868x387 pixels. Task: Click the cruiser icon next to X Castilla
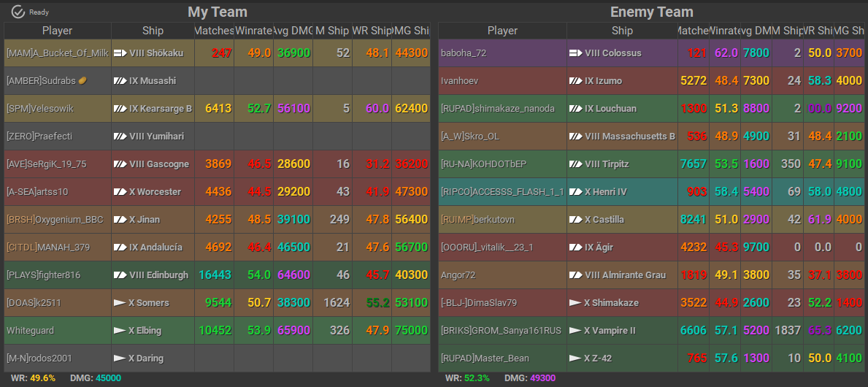click(x=575, y=220)
